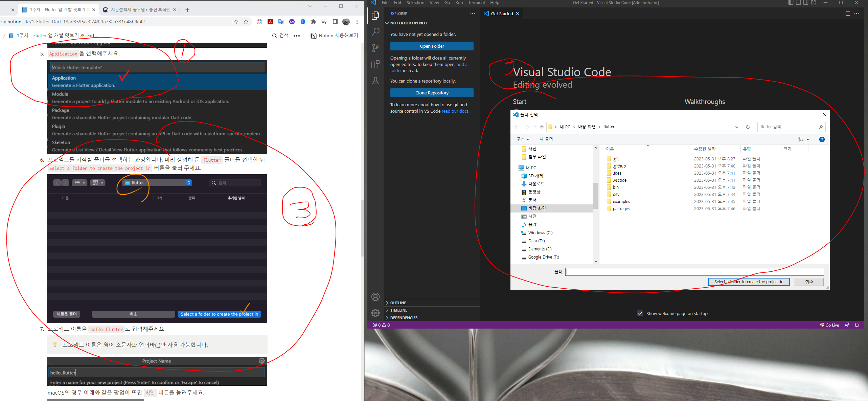868x401 pixels.
Task: Open the Selection menu in VS Code
Action: click(x=415, y=3)
